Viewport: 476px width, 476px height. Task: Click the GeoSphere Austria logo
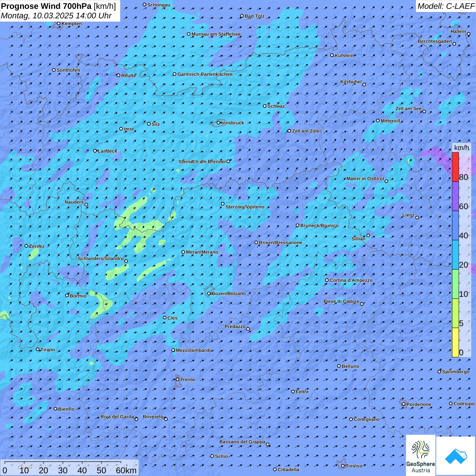click(421, 455)
